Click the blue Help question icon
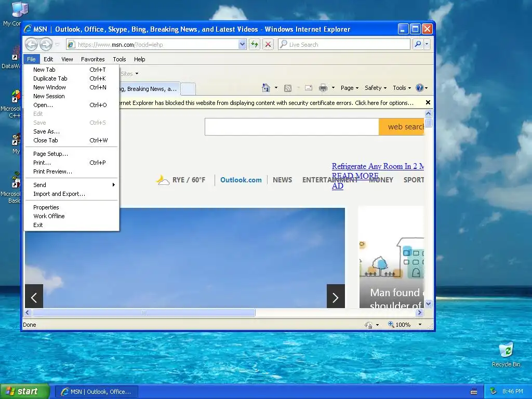Image resolution: width=532 pixels, height=399 pixels. 420,88
